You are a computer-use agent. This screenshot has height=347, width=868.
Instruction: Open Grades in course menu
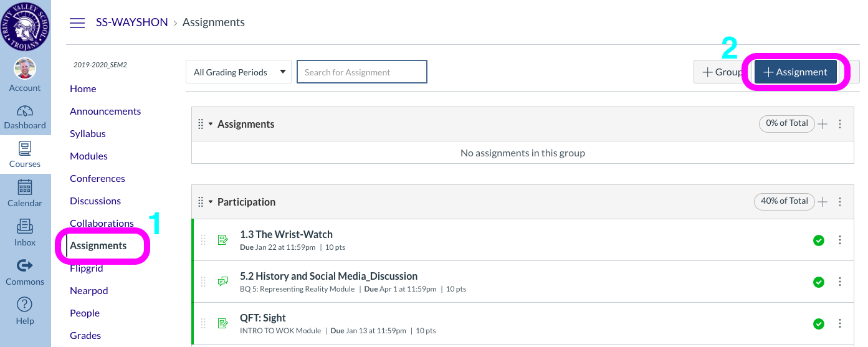click(85, 336)
